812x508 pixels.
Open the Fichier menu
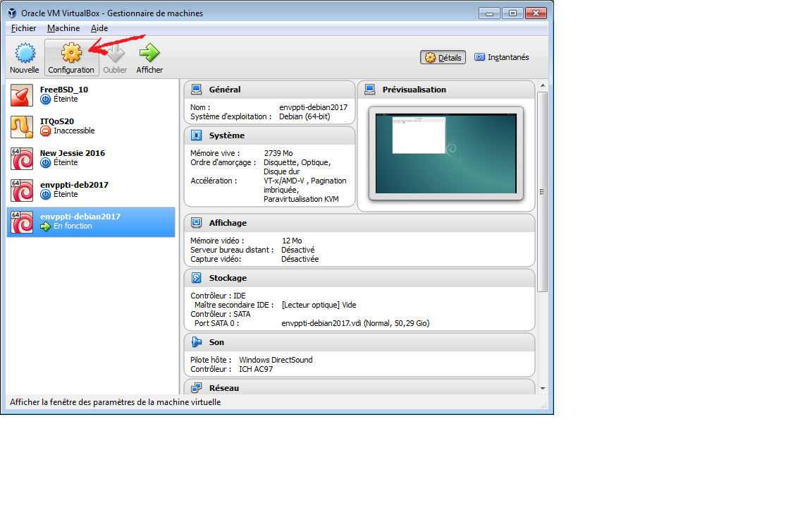point(23,28)
